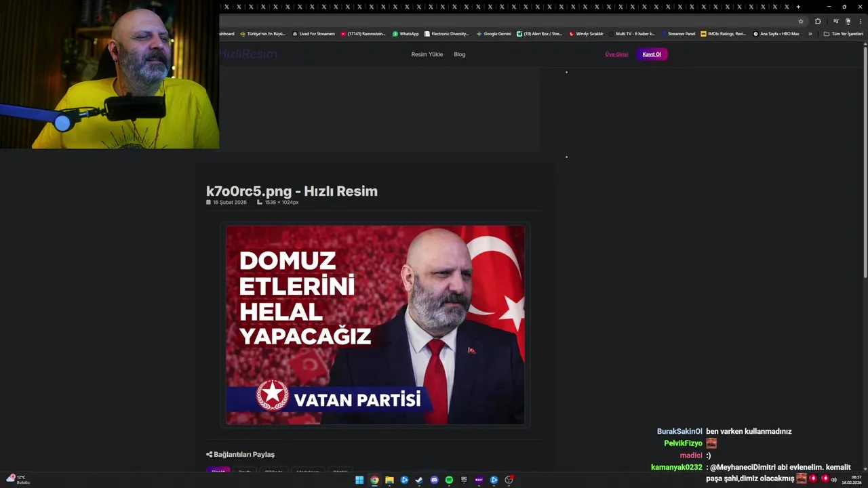The width and height of the screenshot is (868, 488).
Task: Open the Chrome profile avatar
Action: 848,21
